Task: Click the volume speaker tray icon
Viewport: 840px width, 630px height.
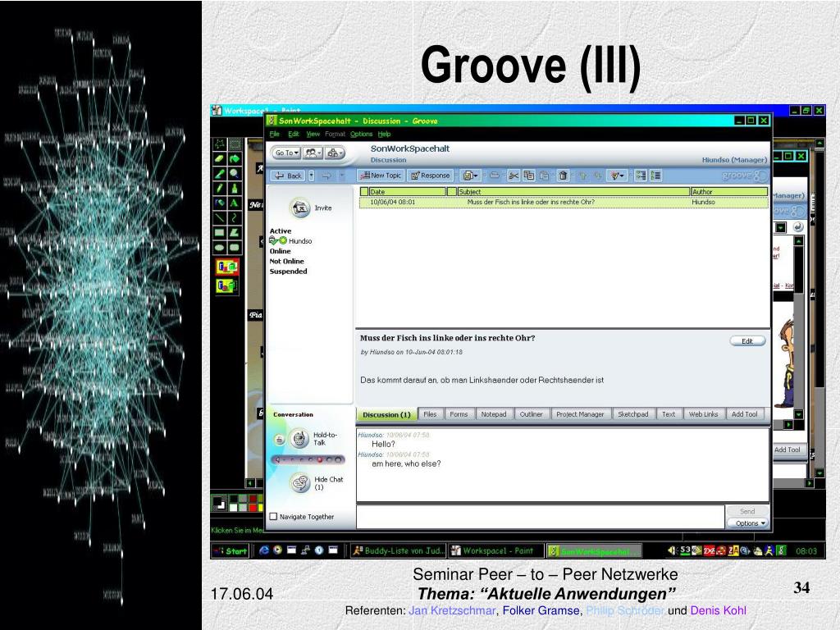Action: click(673, 550)
